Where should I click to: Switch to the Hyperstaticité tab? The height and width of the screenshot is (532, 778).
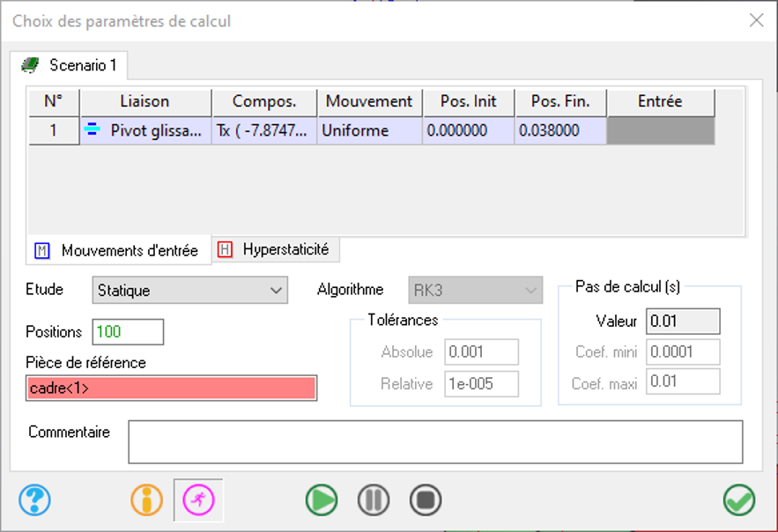click(x=276, y=249)
